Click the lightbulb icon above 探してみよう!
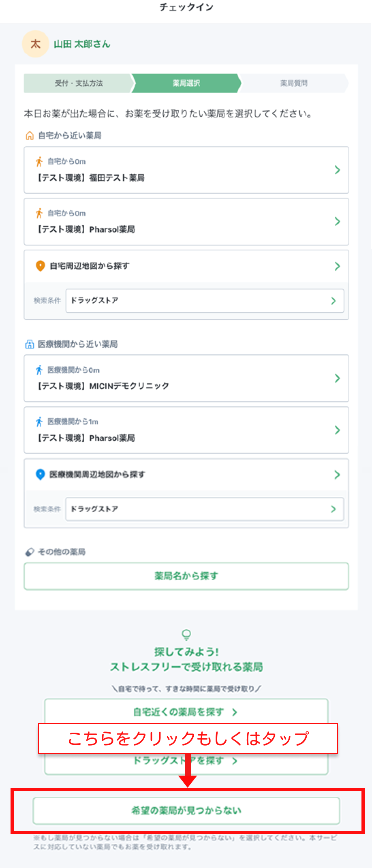 pyautogui.click(x=186, y=635)
